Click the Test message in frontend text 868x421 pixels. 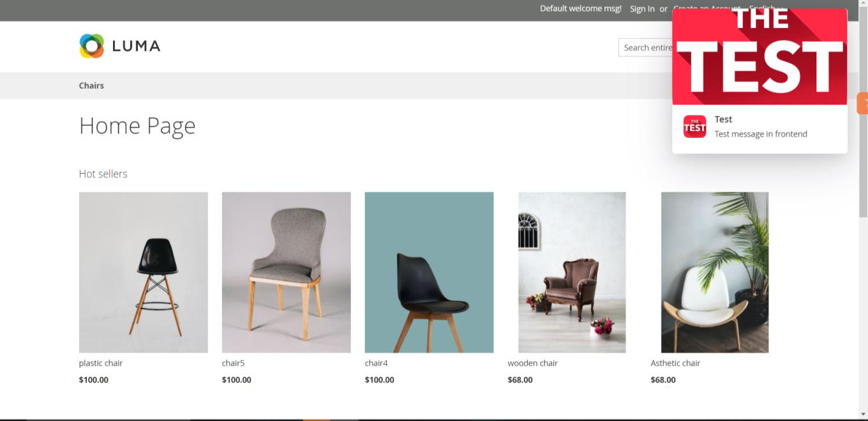tap(761, 134)
